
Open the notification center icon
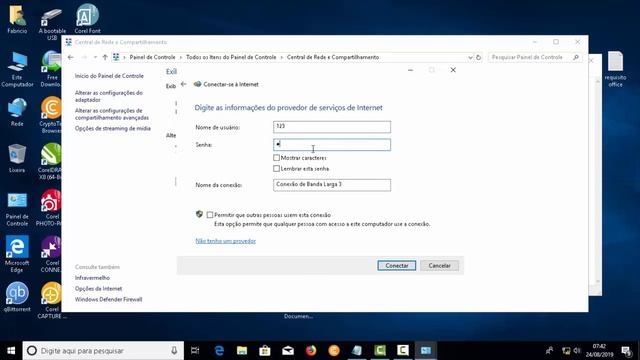pyautogui.click(x=626, y=351)
